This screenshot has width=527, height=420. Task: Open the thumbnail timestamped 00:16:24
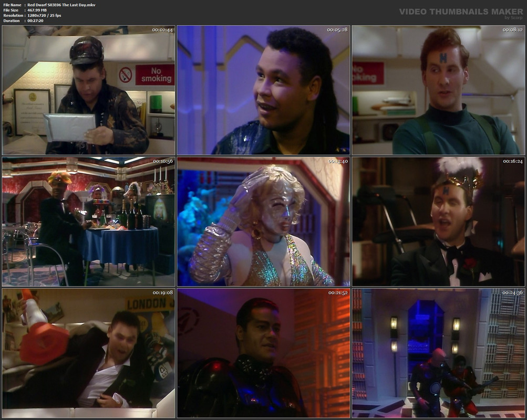point(438,222)
